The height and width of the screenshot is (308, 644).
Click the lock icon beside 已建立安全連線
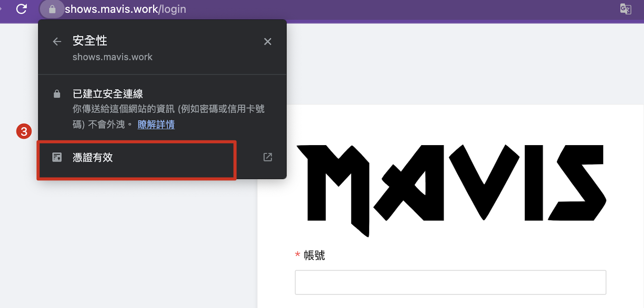pyautogui.click(x=57, y=94)
